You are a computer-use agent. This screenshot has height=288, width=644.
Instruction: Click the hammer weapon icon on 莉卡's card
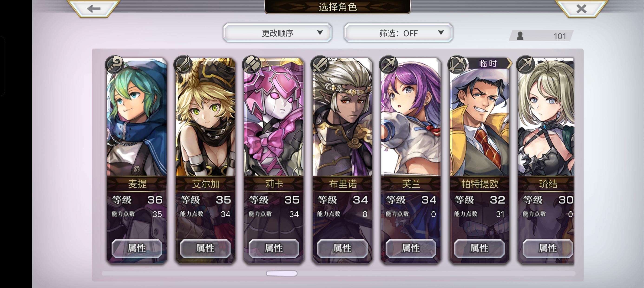252,64
